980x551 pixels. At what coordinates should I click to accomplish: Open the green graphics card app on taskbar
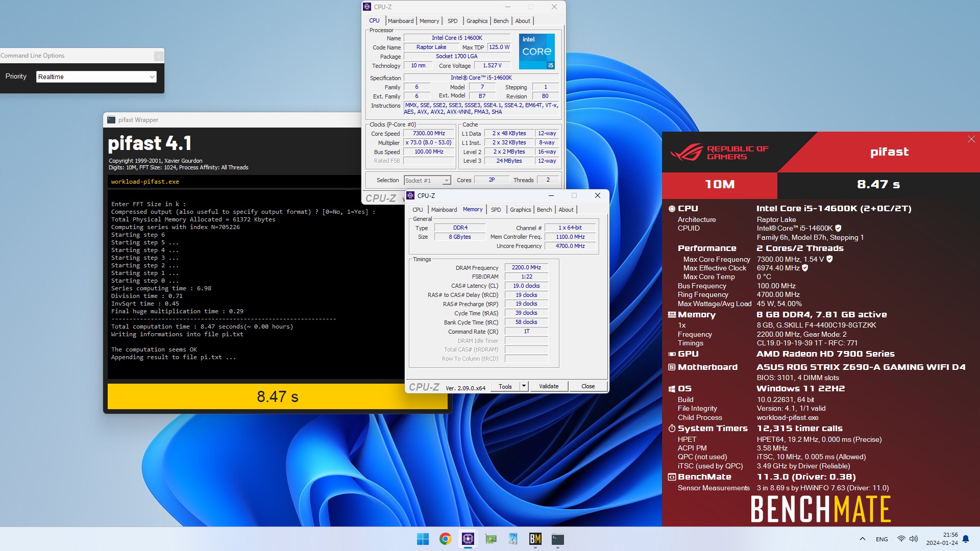click(x=491, y=539)
